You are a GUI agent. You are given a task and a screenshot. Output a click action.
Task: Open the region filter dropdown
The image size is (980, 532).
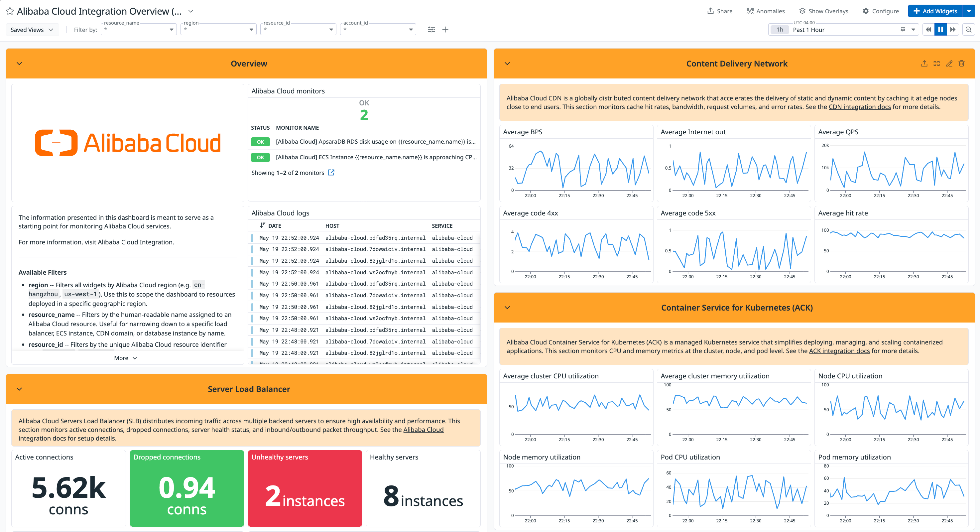tap(218, 29)
